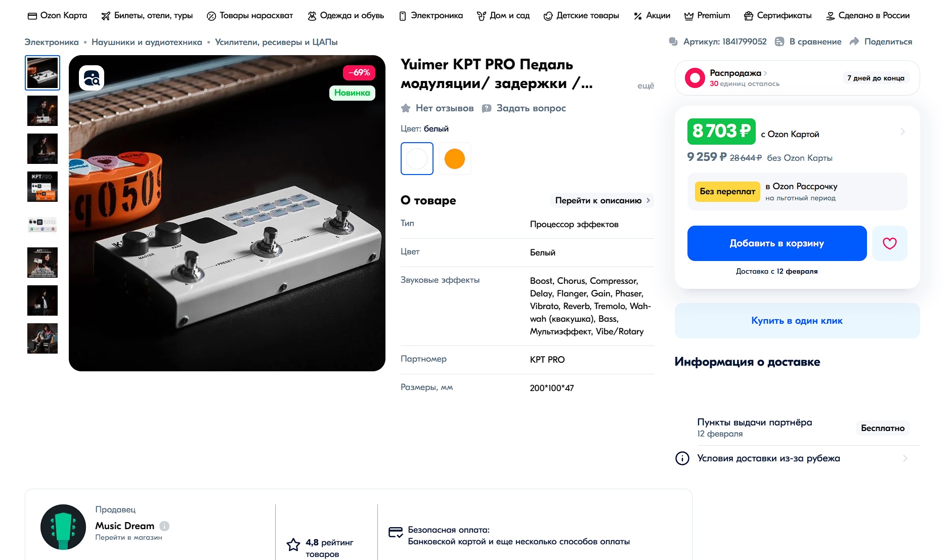The height and width of the screenshot is (560, 951).
Task: Click Купить в один клик
Action: (797, 321)
